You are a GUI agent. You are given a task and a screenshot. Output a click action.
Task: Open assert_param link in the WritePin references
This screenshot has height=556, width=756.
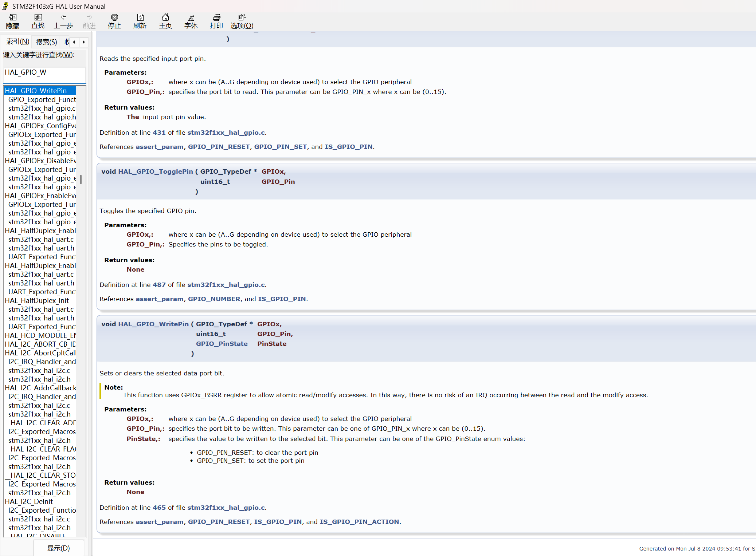coord(160,522)
